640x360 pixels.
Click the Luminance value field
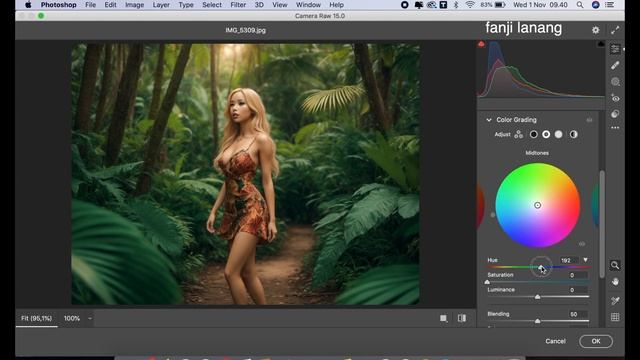tap(578, 290)
